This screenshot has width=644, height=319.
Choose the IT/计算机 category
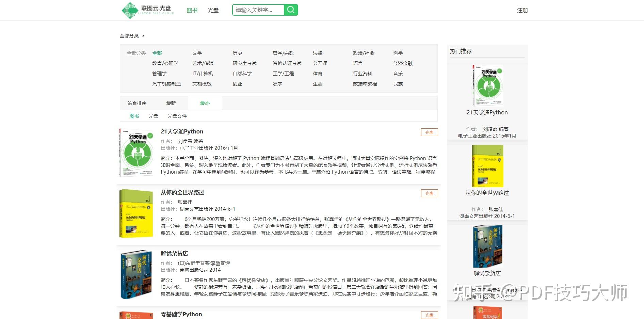pyautogui.click(x=203, y=74)
